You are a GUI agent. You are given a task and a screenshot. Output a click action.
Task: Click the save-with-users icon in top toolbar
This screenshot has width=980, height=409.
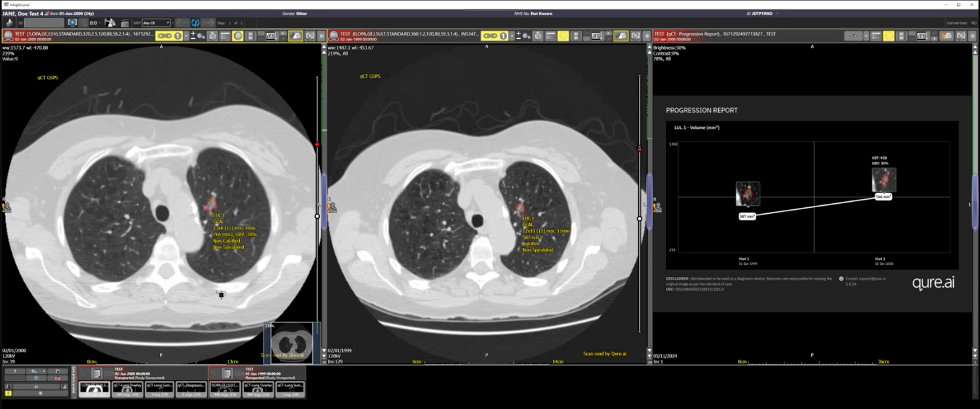pyautogui.click(x=110, y=23)
